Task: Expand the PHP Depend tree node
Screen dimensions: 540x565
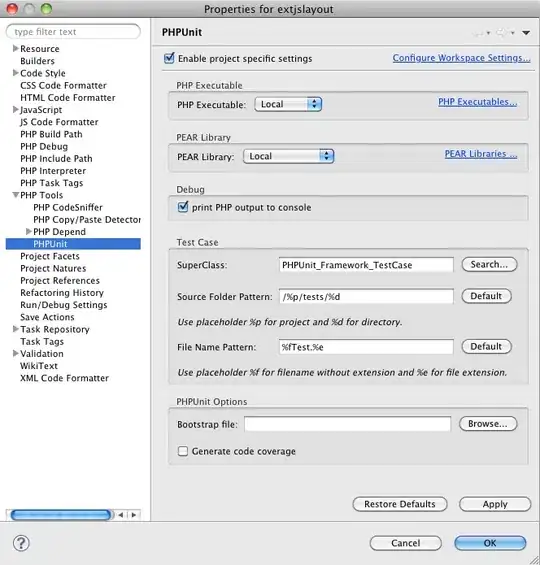Action: 29,231
